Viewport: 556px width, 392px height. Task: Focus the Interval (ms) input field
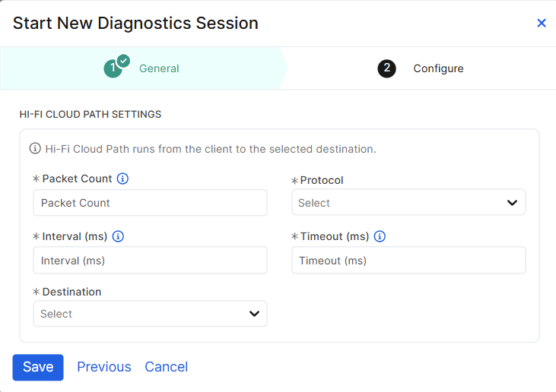150,261
